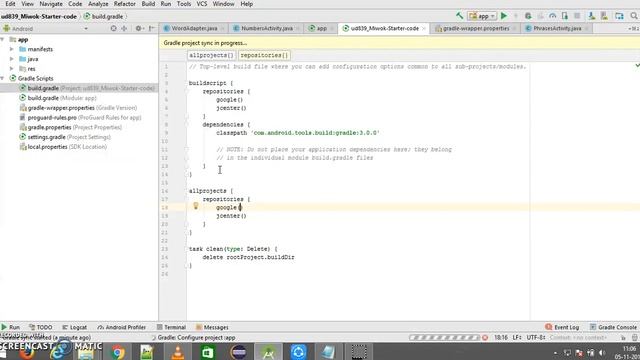Image resolution: width=640 pixels, height=360 pixels.
Task: Expand the manifests folder
Action: coord(12,49)
